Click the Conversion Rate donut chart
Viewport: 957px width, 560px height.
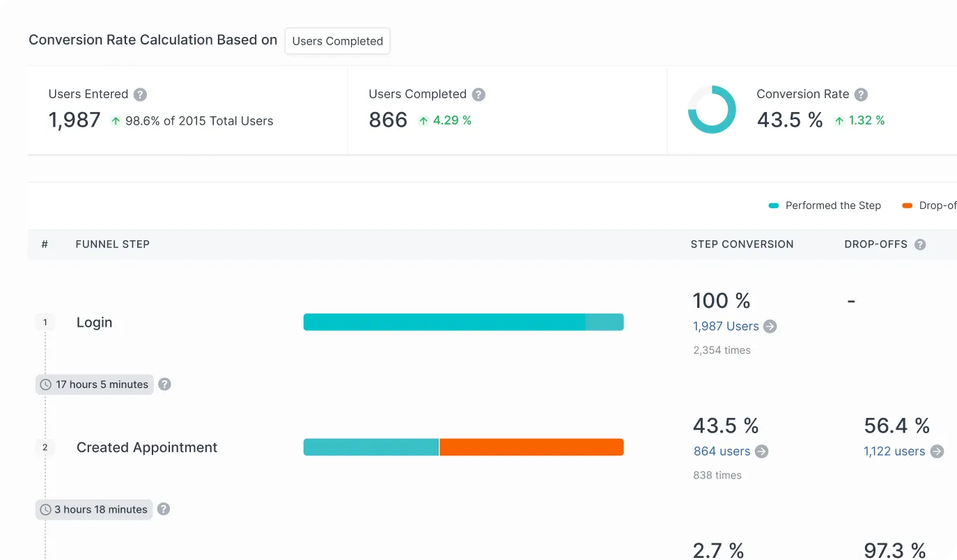click(x=712, y=109)
